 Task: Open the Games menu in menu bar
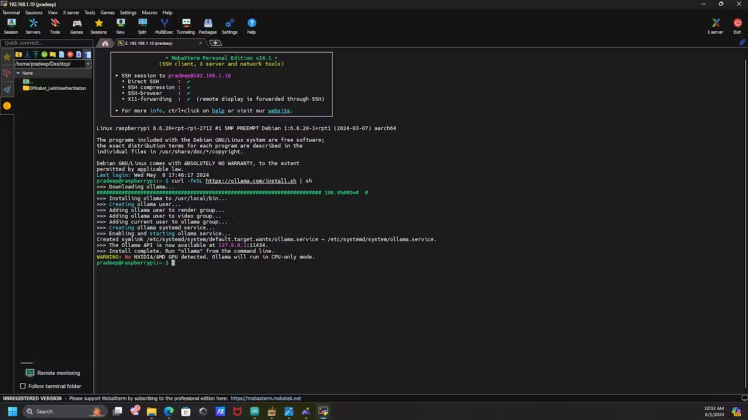pyautogui.click(x=107, y=12)
